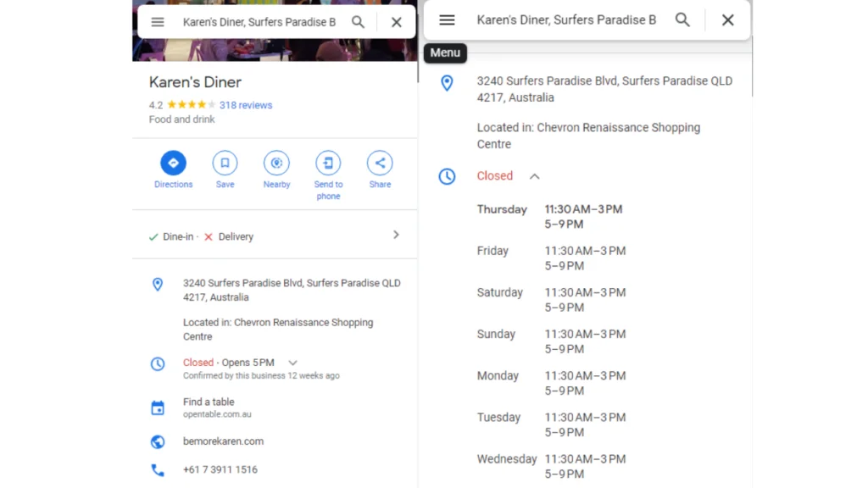Collapse the hours list beside Closed in right panel
Screen dimensions: 868x488
(x=534, y=176)
